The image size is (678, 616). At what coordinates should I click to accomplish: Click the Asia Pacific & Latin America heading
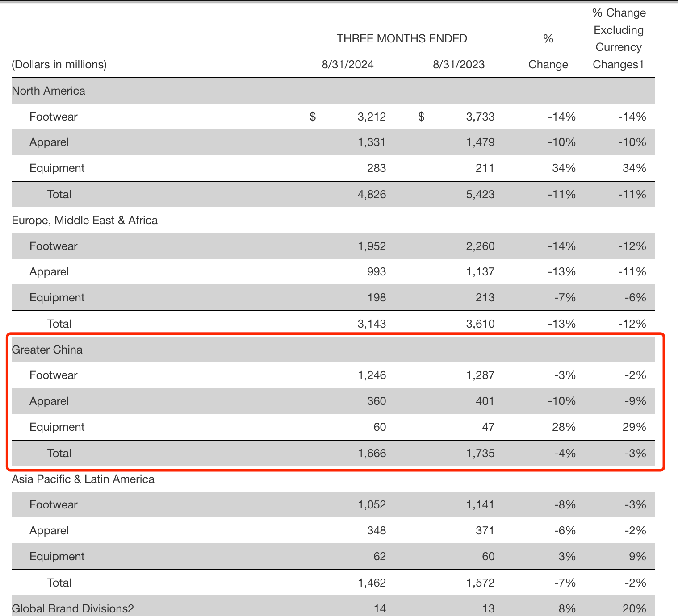pyautogui.click(x=83, y=479)
